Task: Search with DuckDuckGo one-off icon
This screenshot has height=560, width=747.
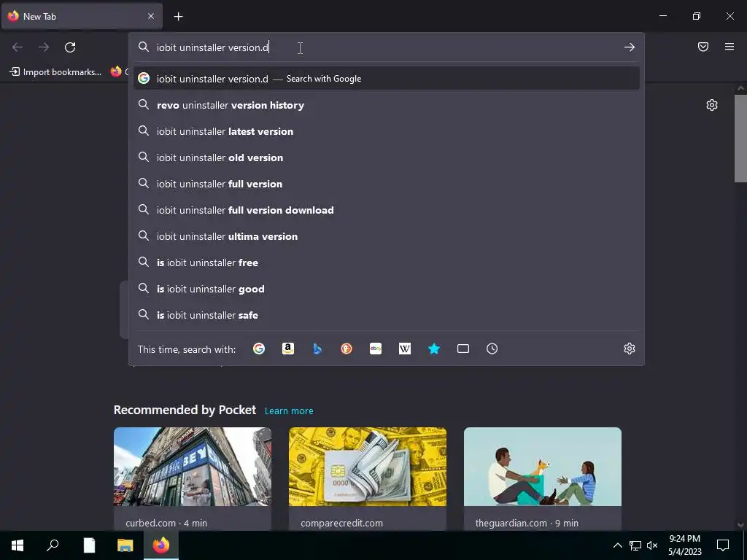Action: (x=347, y=349)
